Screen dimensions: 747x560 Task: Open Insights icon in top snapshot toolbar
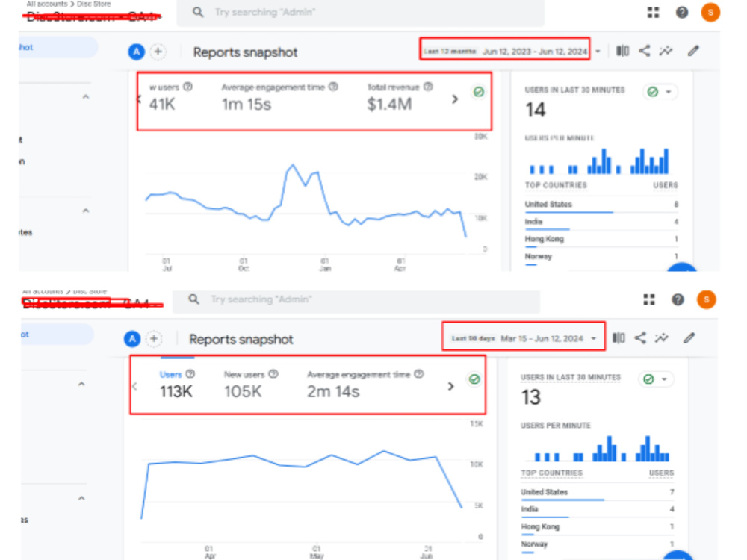tap(666, 51)
